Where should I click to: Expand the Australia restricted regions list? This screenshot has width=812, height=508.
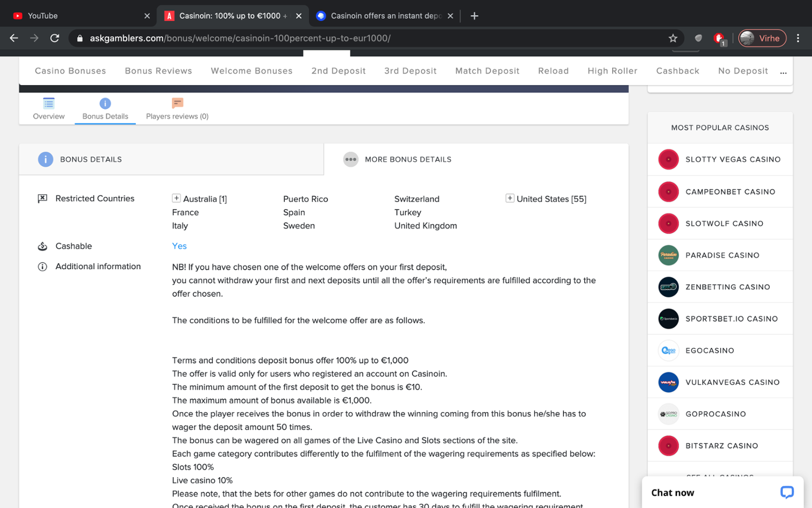176,198
